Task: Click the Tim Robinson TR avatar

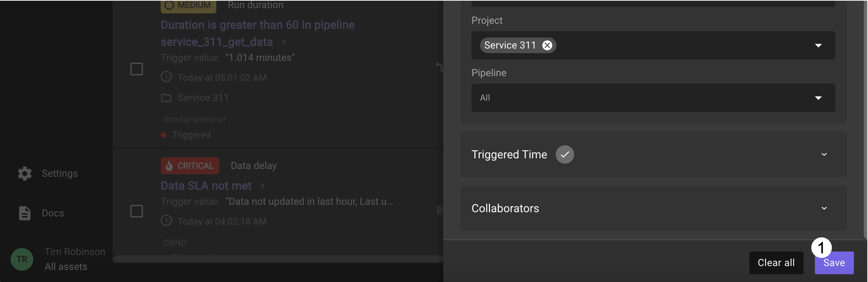Action: pos(22,259)
